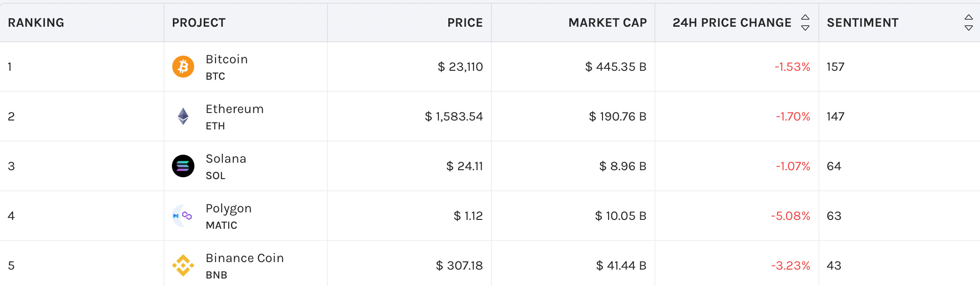Viewport: 980px width, 286px height.
Task: Click the 24H PRICE CHANGE header text
Action: (732, 23)
